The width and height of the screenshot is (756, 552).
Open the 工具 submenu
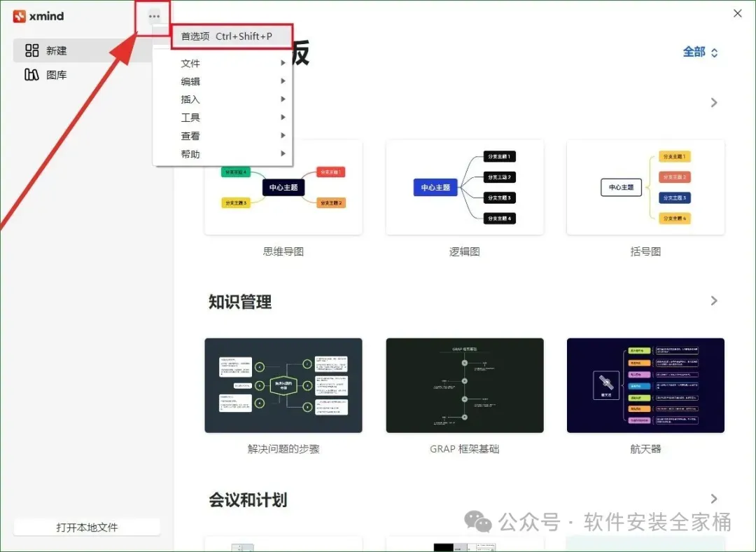(x=223, y=117)
